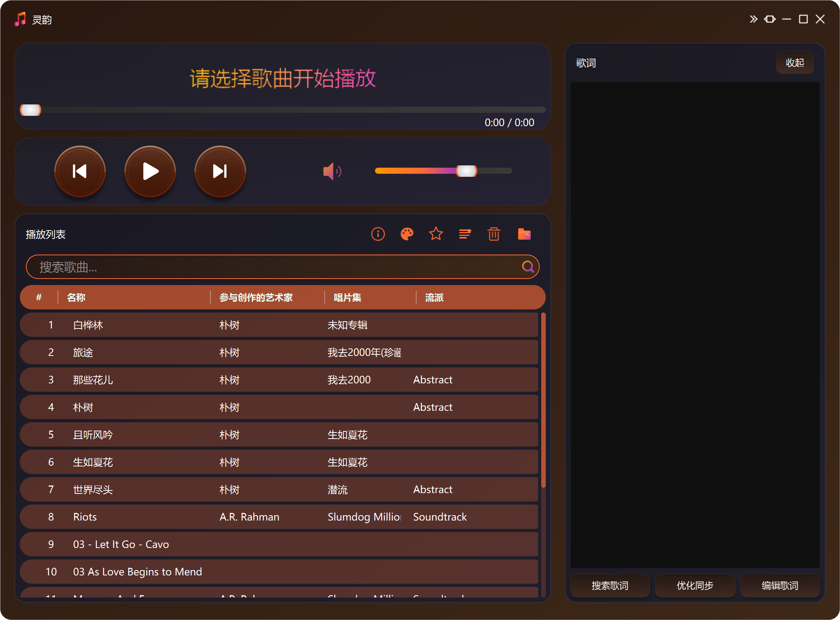840x620 pixels.
Task: Sort by the 名称 column header
Action: tap(76, 297)
